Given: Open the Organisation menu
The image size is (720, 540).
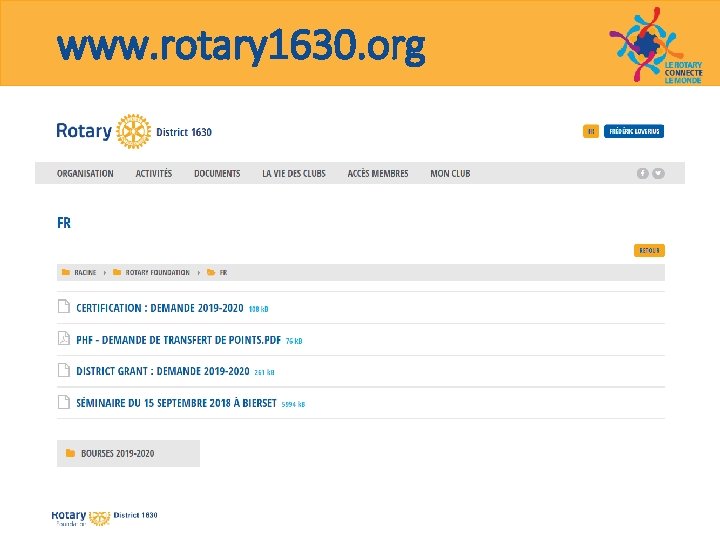Looking at the screenshot, I should pyautogui.click(x=85, y=174).
